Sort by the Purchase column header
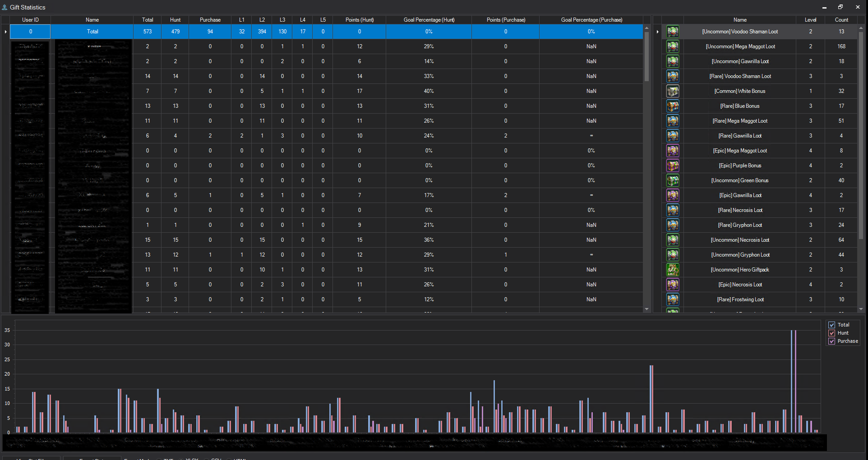868x460 pixels. click(x=210, y=20)
